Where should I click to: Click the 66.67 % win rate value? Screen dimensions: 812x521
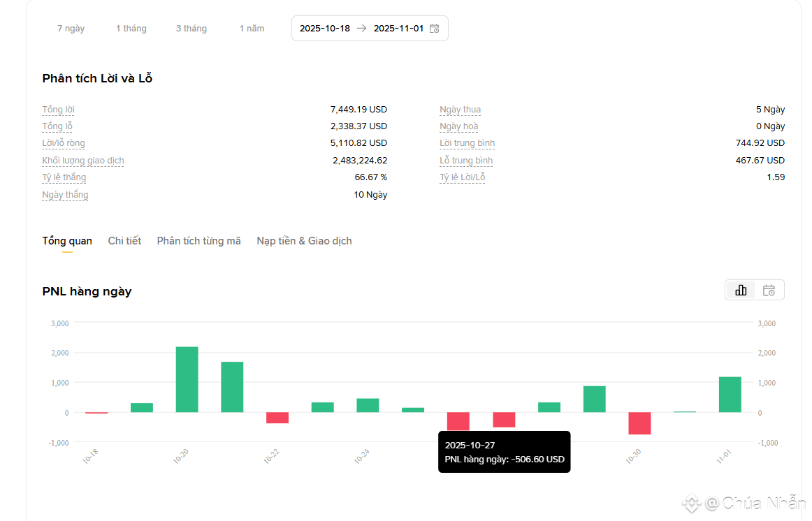tap(371, 177)
